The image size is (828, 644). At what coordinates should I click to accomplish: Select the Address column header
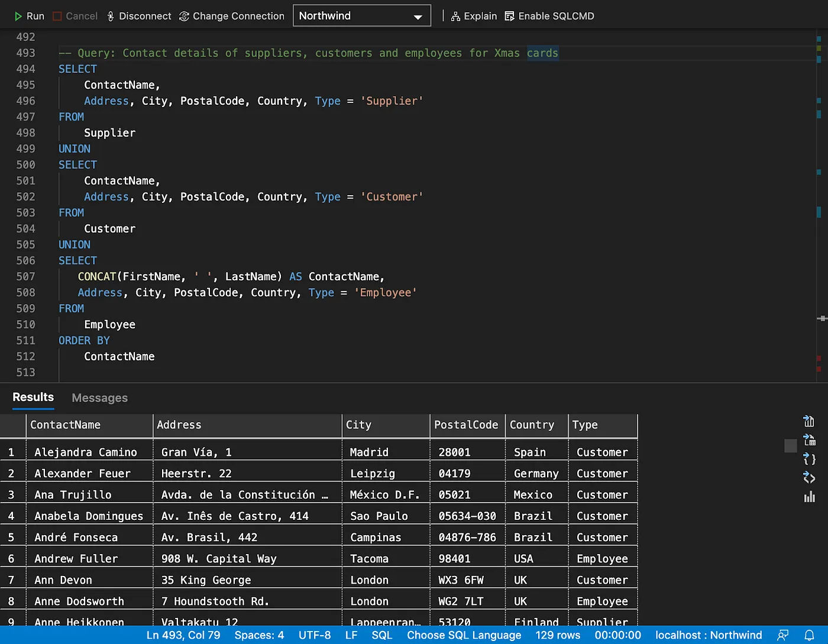click(x=247, y=425)
